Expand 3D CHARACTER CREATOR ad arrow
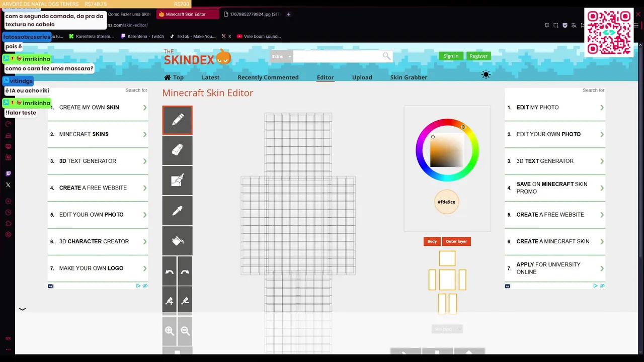Image resolution: width=644 pixels, height=362 pixels. coord(145,241)
